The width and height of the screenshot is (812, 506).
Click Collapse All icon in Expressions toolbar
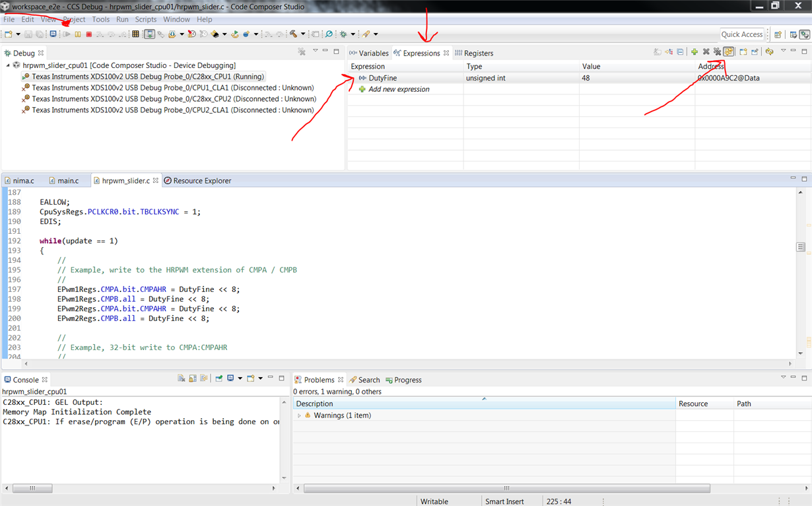tap(680, 52)
